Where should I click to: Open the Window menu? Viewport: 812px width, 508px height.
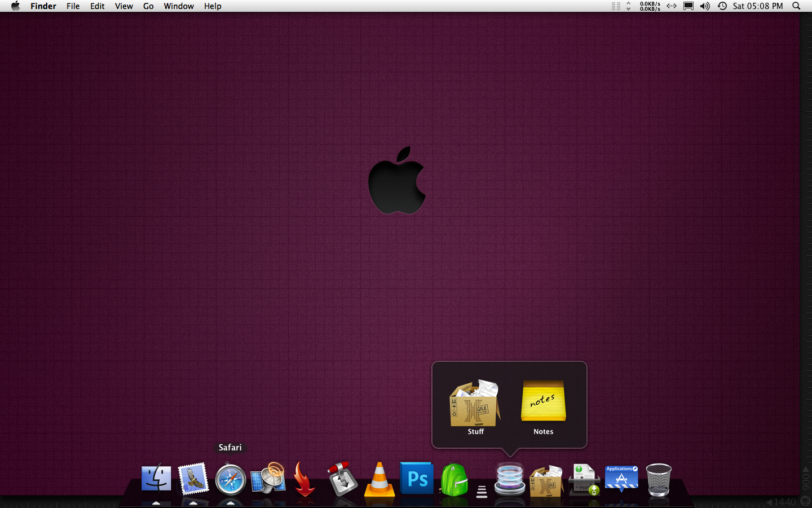tap(179, 6)
